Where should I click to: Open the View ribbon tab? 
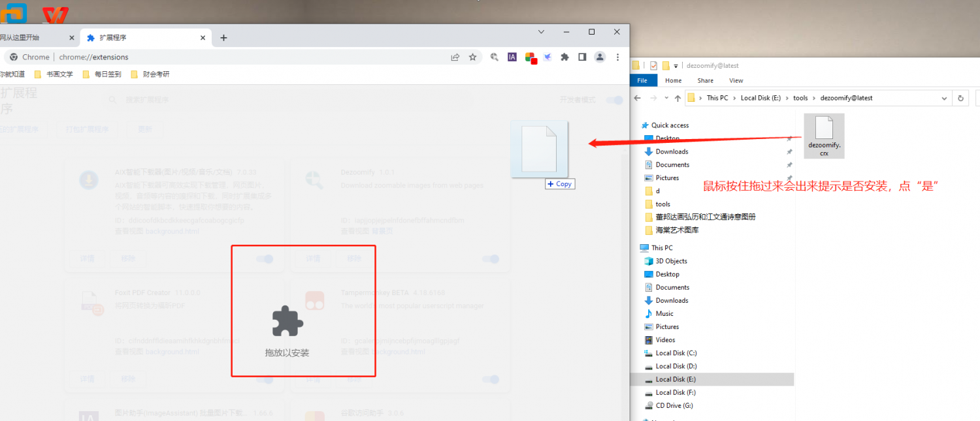click(736, 80)
